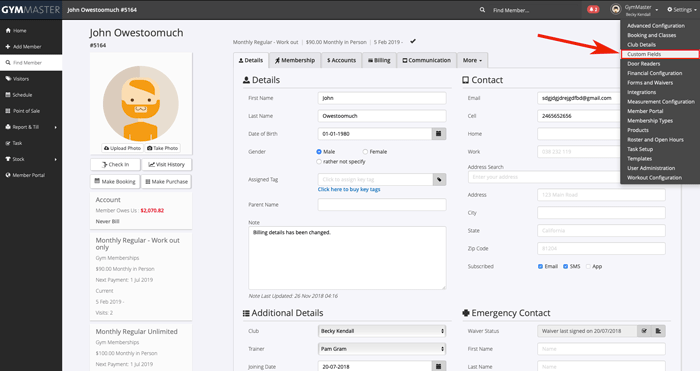Open the Club dropdown showing Becky Kendall
The width and height of the screenshot is (700, 371).
coord(382,331)
